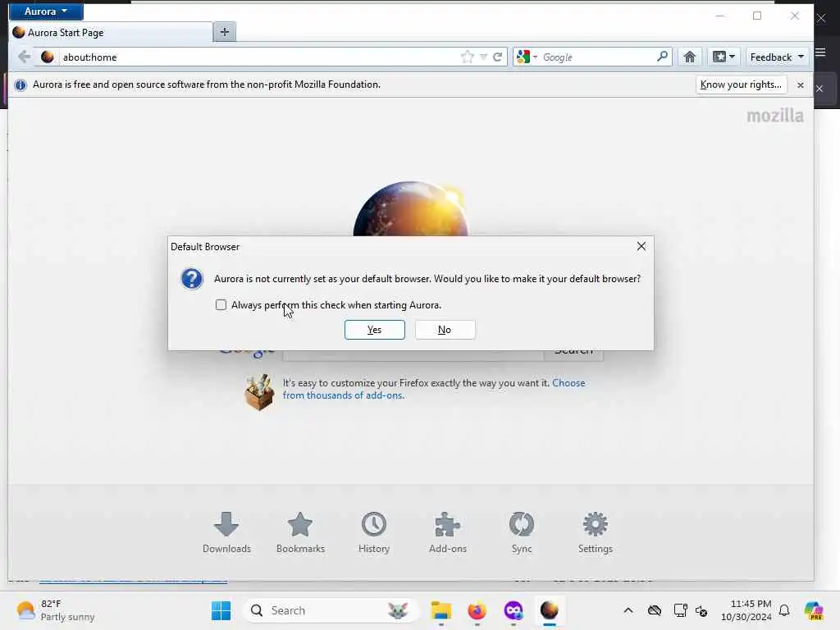Image resolution: width=840 pixels, height=630 pixels.
Task: Open the address bar history dropdown arrow
Action: [483, 57]
